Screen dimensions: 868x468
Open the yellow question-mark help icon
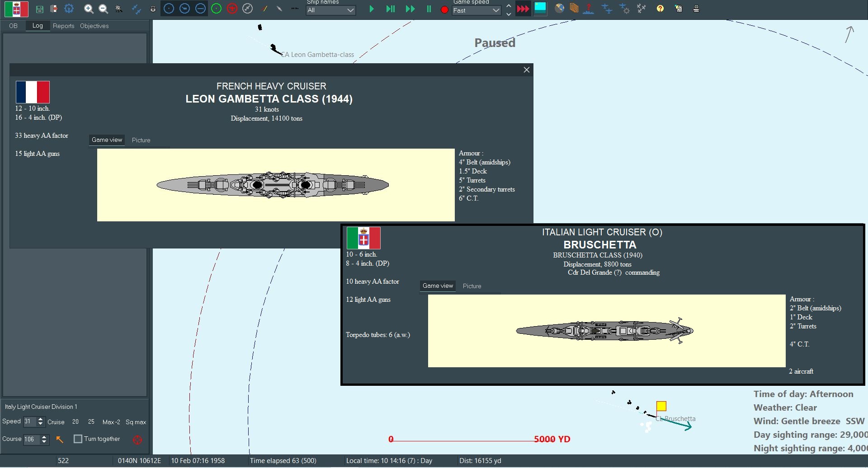tap(660, 9)
